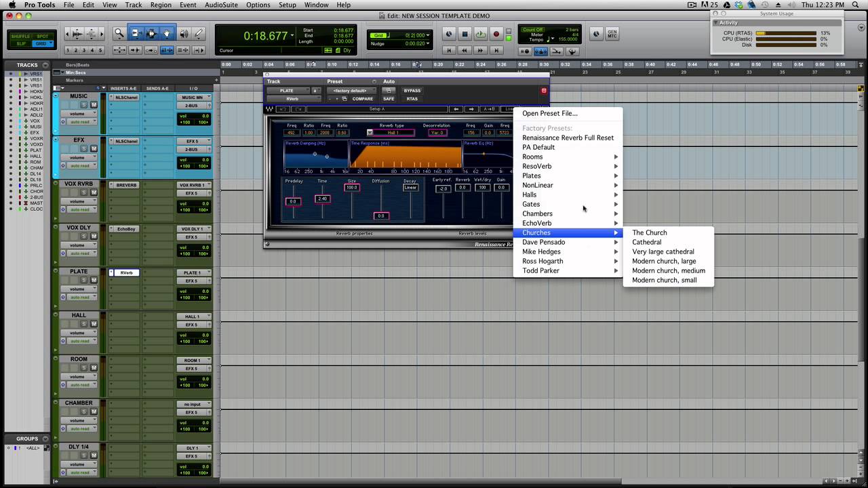Select the Zoomer magnifier tool
The image size is (868, 488).
119,33
